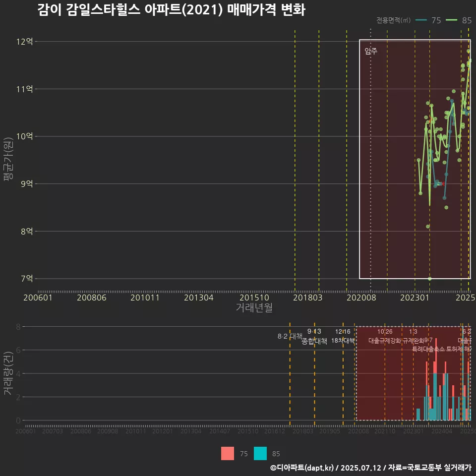Click the 2025.07.12 date in footer
The width and height of the screenshot is (476, 476).
click(x=360, y=468)
